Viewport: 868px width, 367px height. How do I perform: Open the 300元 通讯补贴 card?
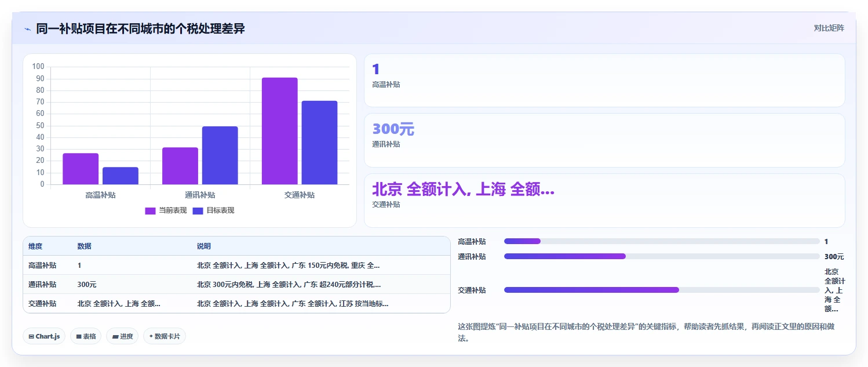pyautogui.click(x=604, y=140)
